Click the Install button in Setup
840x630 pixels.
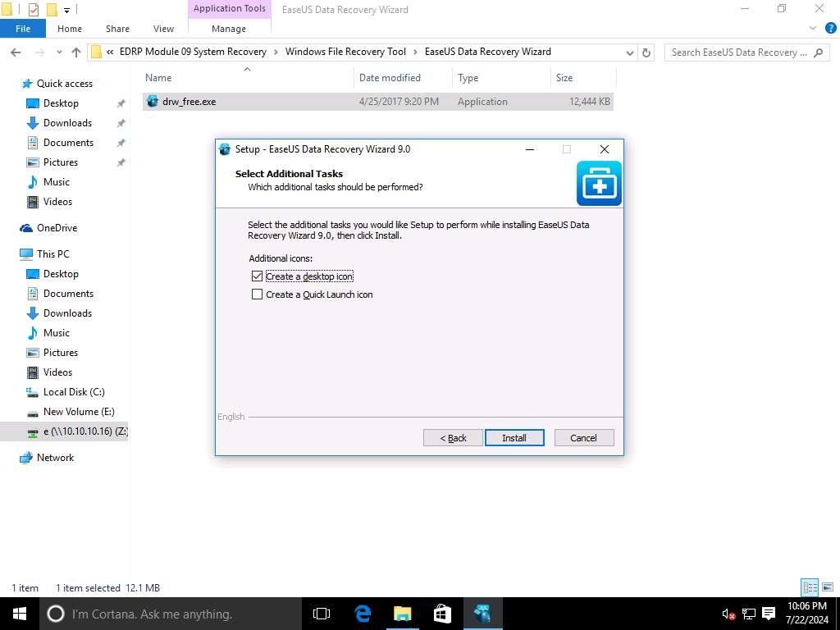click(x=514, y=438)
